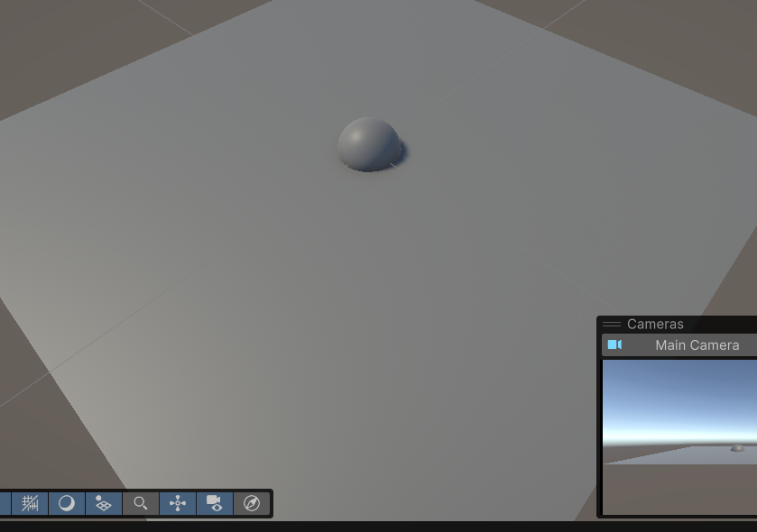
Task: Click the dot-above-grid-plane toolbar icon
Action: click(x=103, y=503)
